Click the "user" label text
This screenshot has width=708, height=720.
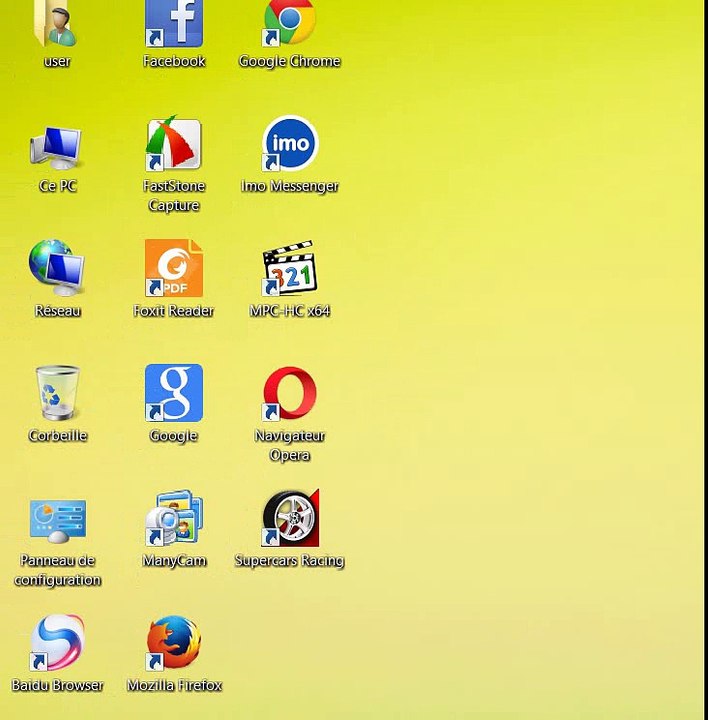pyautogui.click(x=57, y=61)
